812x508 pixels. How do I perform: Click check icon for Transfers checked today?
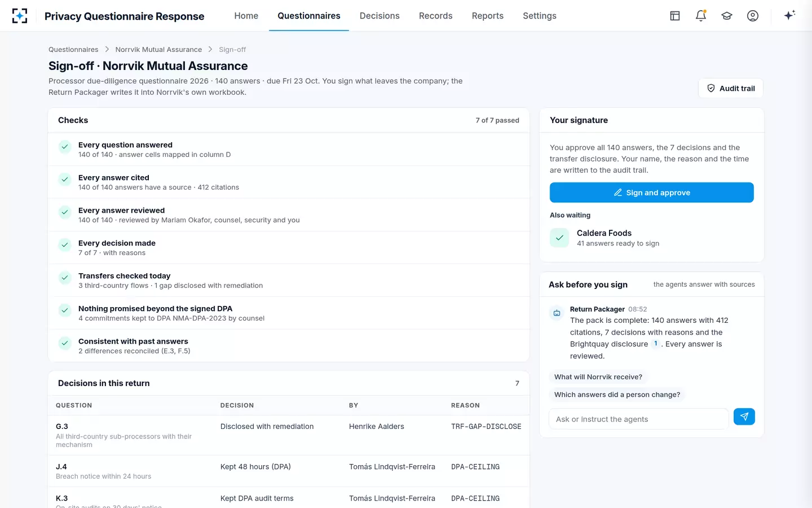tap(65, 278)
